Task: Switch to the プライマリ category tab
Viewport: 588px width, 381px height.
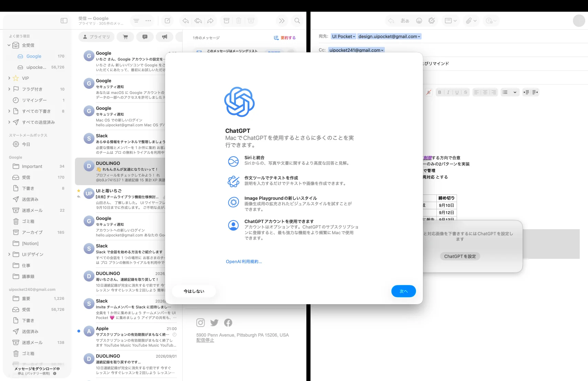Action: click(96, 37)
